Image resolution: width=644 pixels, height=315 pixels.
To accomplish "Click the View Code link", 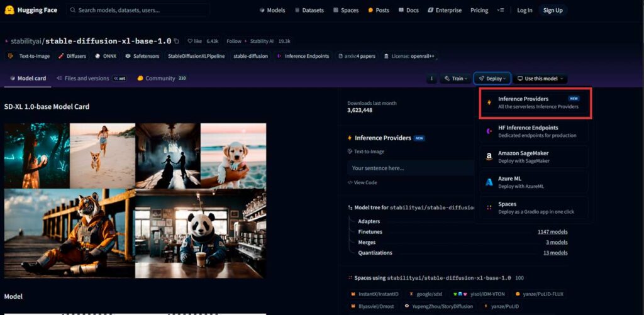I will coord(362,182).
